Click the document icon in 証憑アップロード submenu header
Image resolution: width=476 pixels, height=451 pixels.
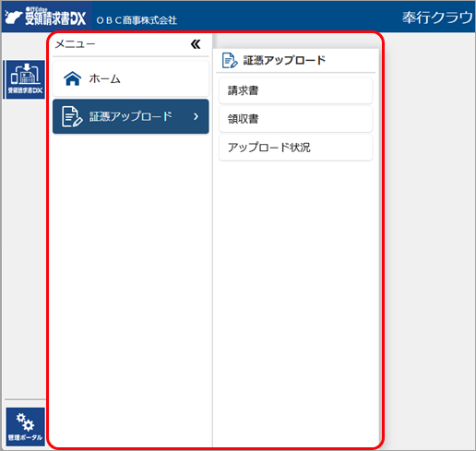click(230, 60)
